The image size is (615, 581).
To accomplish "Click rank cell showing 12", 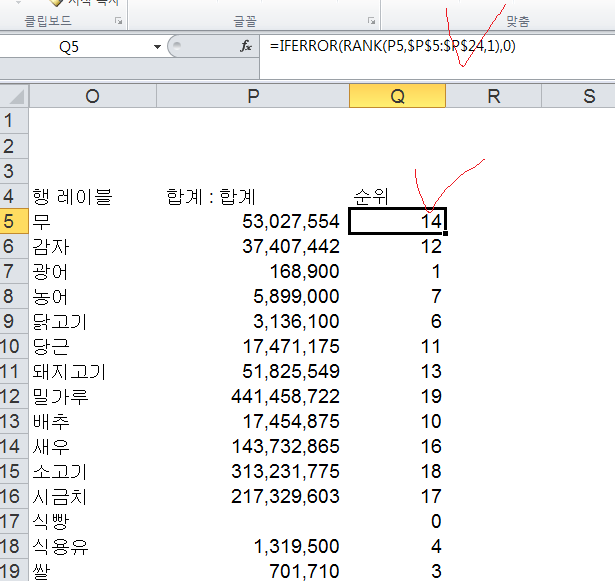I will point(397,246).
